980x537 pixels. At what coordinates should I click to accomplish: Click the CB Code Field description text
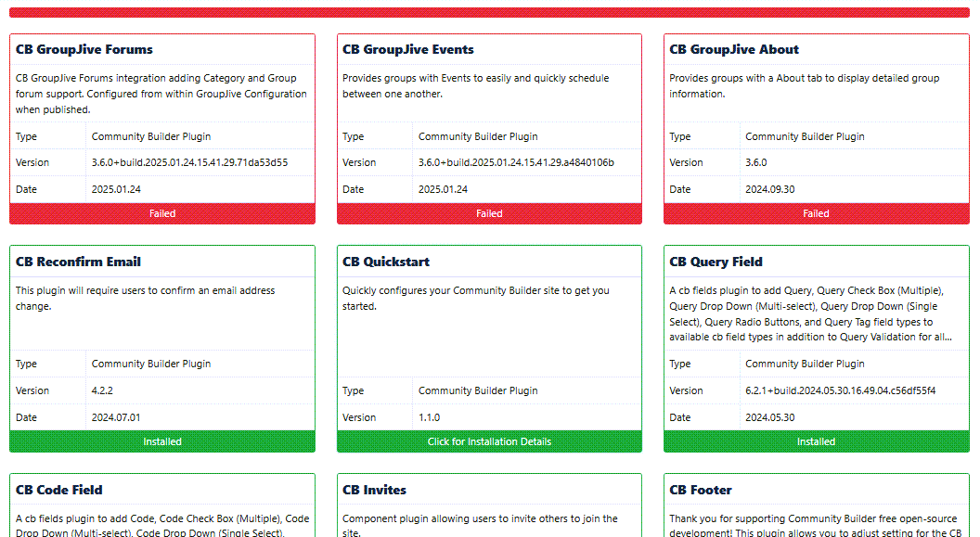(x=162, y=525)
